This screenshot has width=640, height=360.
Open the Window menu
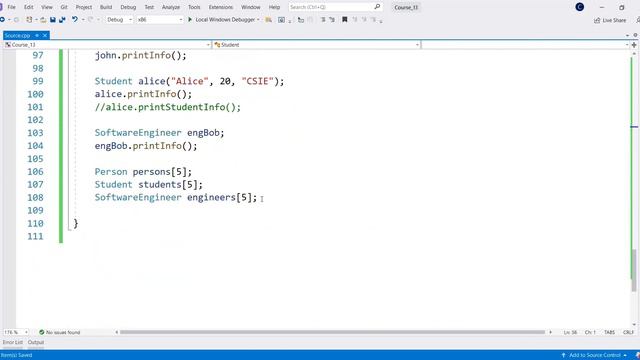pyautogui.click(x=251, y=7)
